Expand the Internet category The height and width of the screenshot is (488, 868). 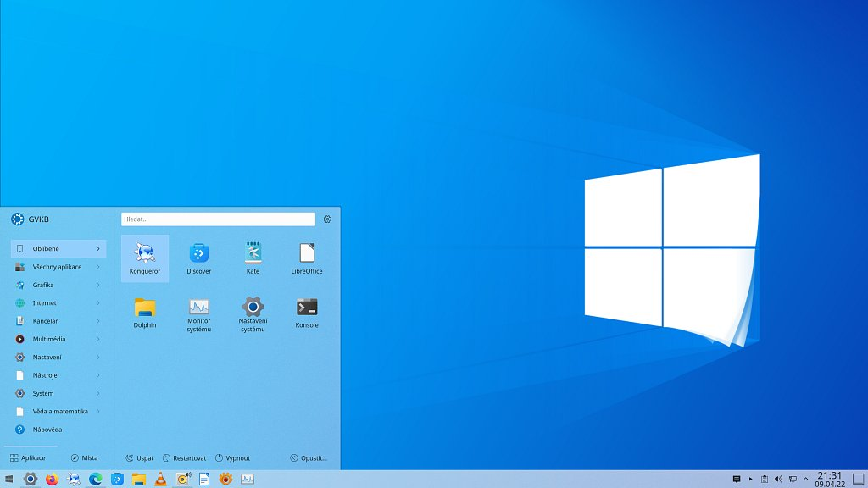(x=58, y=302)
